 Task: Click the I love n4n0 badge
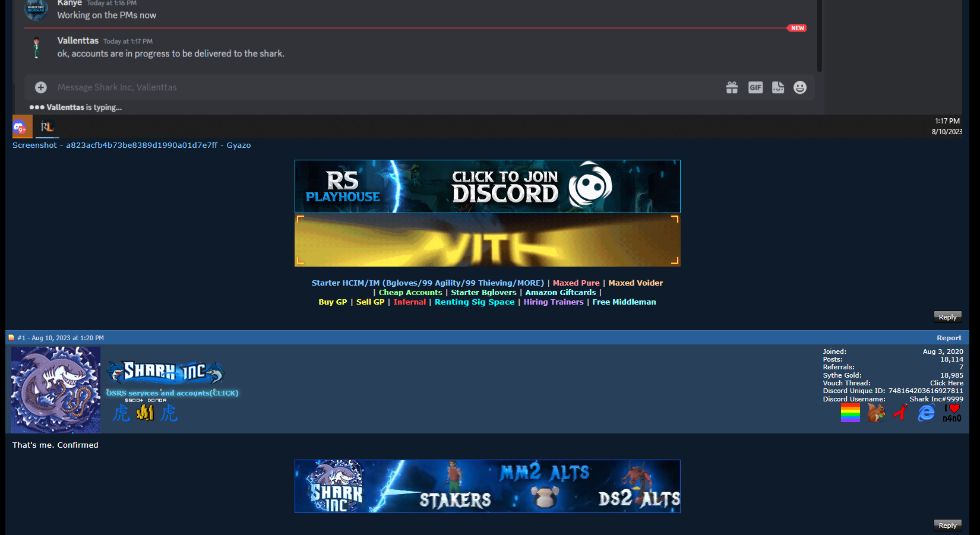pyautogui.click(x=951, y=412)
